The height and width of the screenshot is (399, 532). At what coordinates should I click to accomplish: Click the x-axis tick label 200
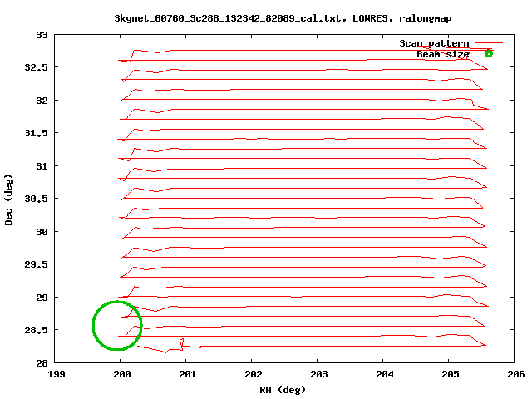122,374
